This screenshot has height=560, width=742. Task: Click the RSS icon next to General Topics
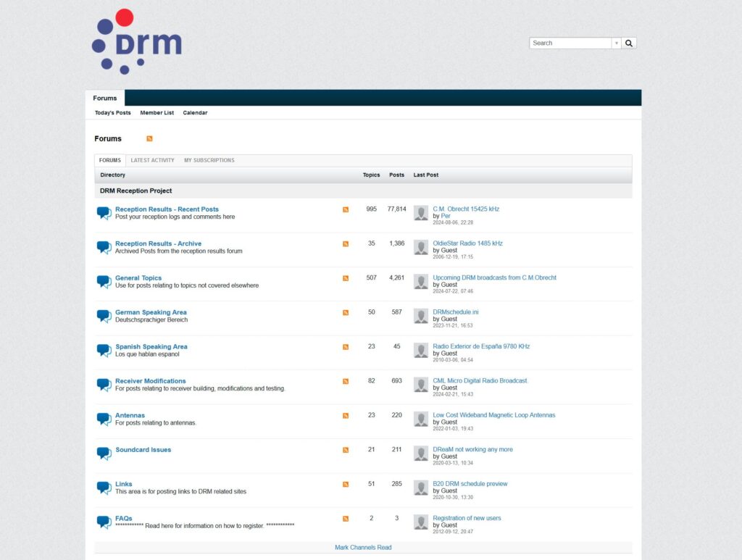(345, 277)
